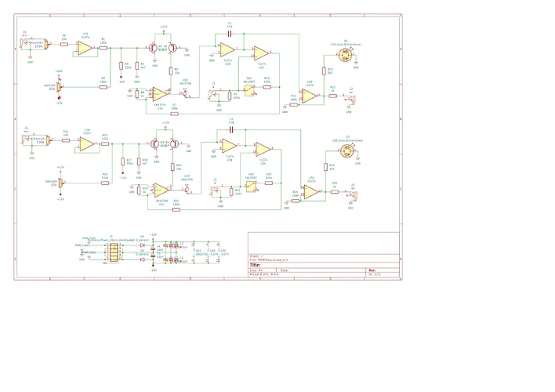Click the 'Size: A4' text

click(x=256, y=270)
